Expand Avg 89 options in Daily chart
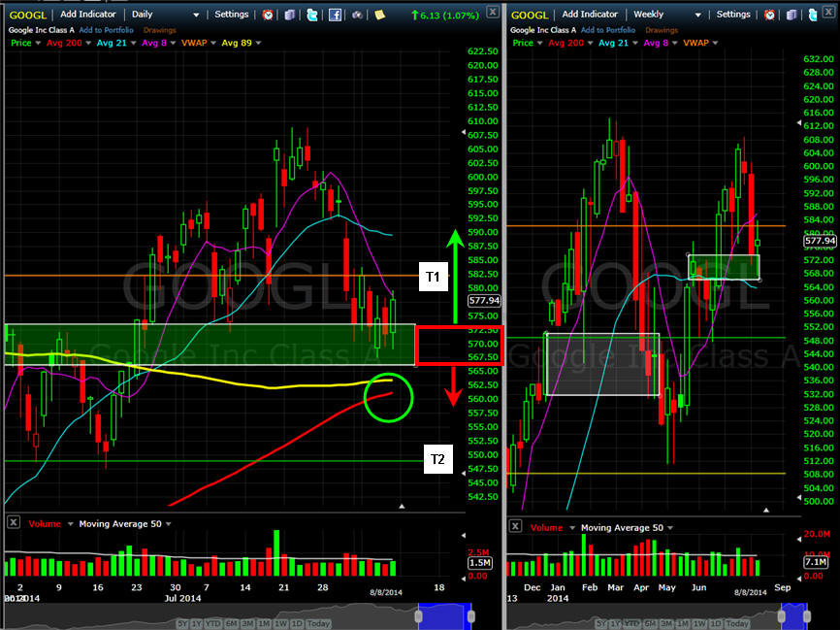The height and width of the screenshot is (630, 840). point(258,44)
